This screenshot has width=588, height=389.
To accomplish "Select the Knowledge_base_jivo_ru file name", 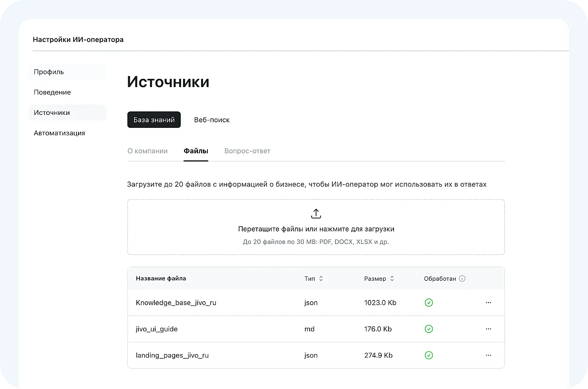I will tap(176, 303).
